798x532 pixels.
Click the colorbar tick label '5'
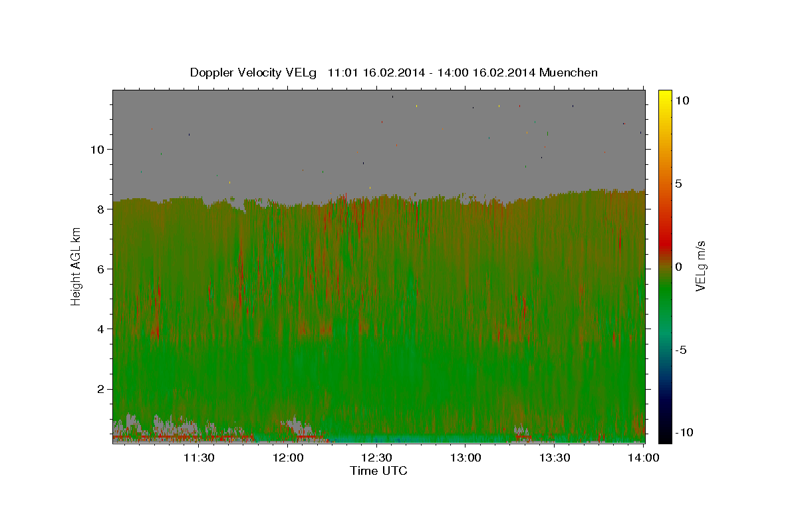click(678, 184)
